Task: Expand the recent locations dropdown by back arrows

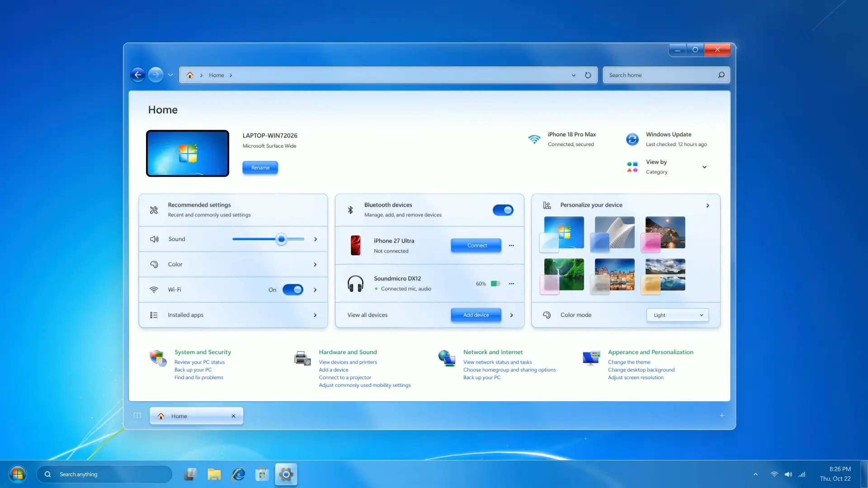Action: 170,75
